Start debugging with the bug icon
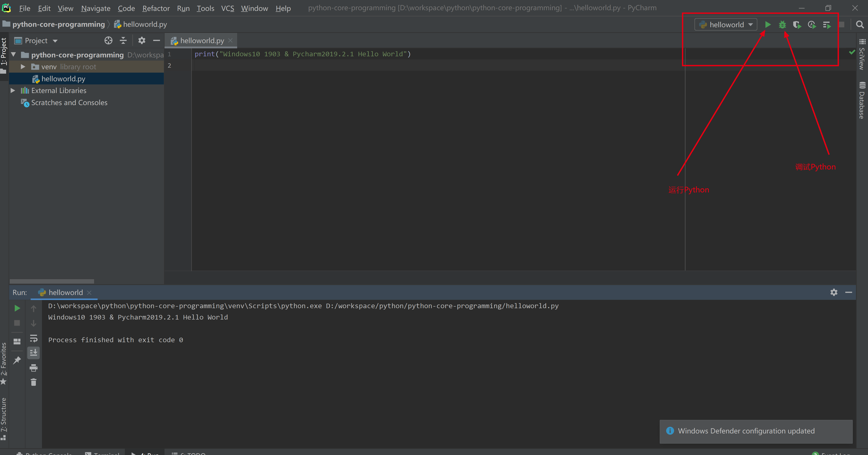Screen dimensions: 868x455 tap(782, 25)
